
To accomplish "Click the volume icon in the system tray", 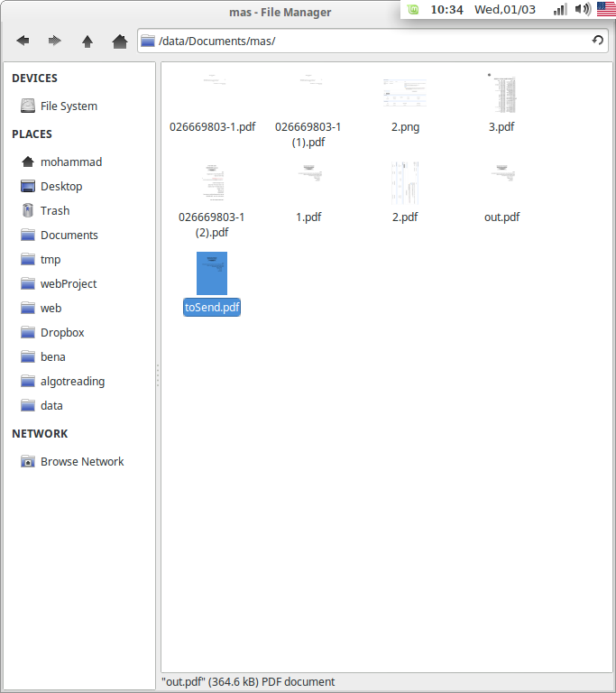I will [x=583, y=9].
